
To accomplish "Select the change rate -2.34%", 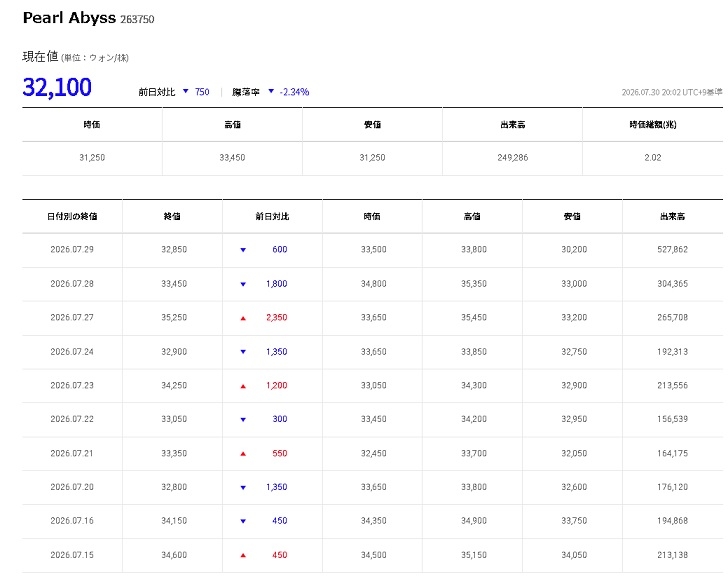I will coord(294,92).
